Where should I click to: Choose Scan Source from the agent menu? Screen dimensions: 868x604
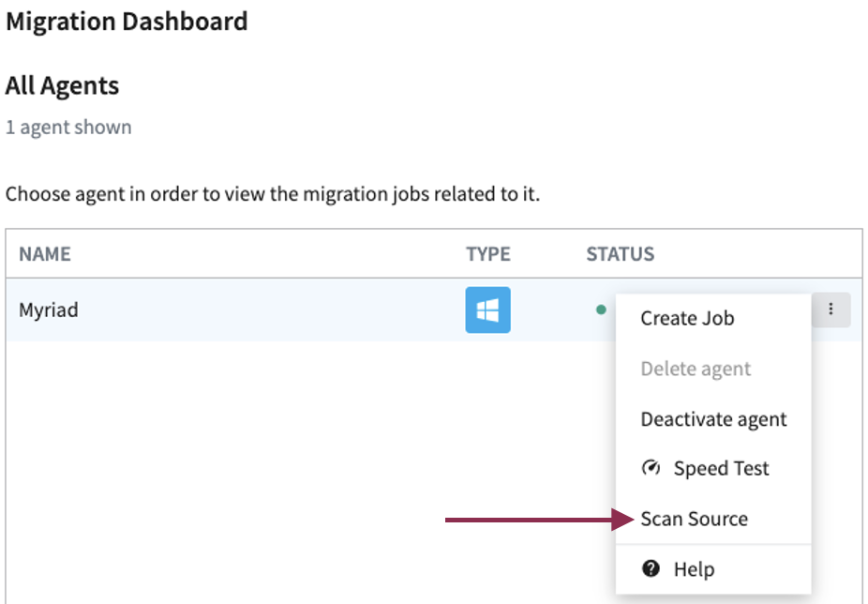click(x=695, y=519)
